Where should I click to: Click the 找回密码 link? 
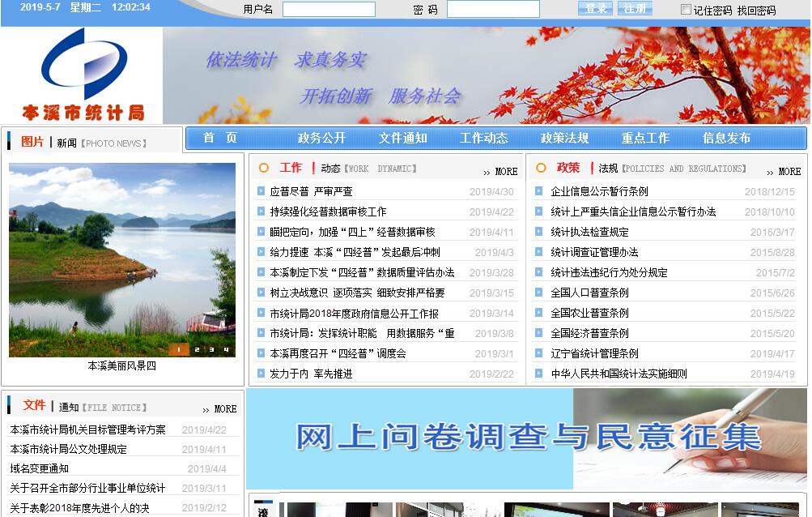click(756, 11)
